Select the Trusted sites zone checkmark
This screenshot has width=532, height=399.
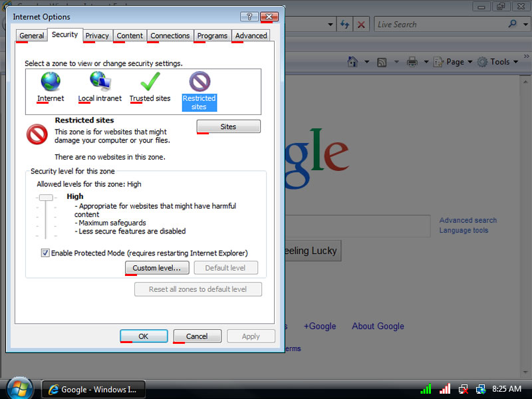(150, 82)
